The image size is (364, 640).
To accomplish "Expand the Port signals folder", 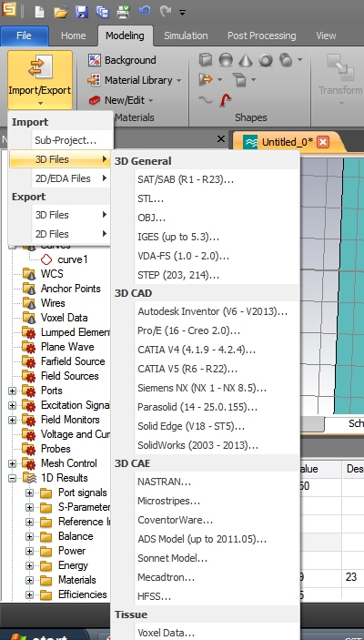I will (x=29, y=493).
